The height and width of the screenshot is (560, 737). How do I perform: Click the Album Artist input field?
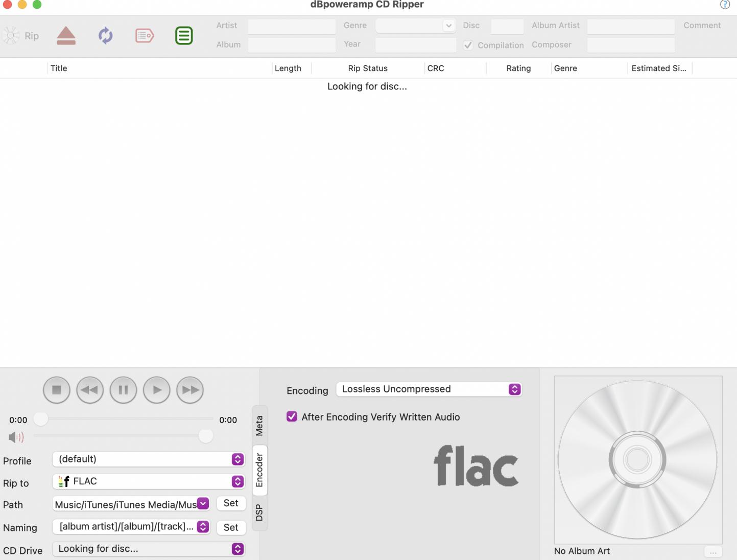click(x=631, y=26)
